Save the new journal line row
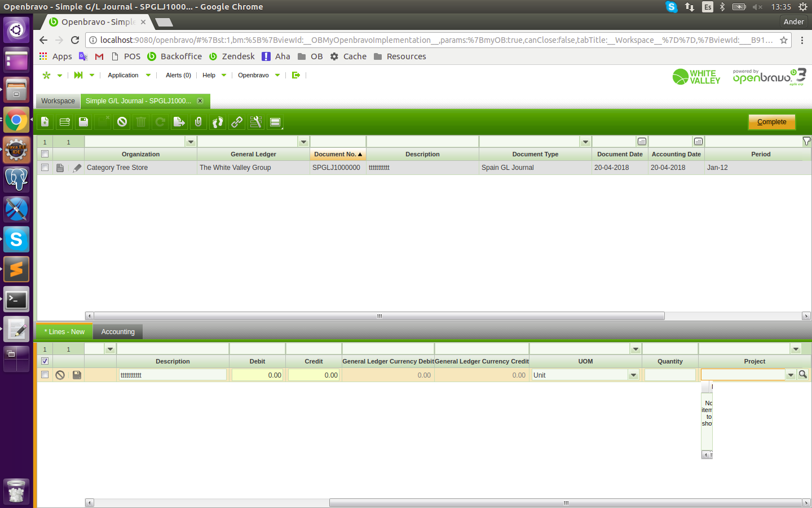This screenshot has width=812, height=508. coord(77,375)
